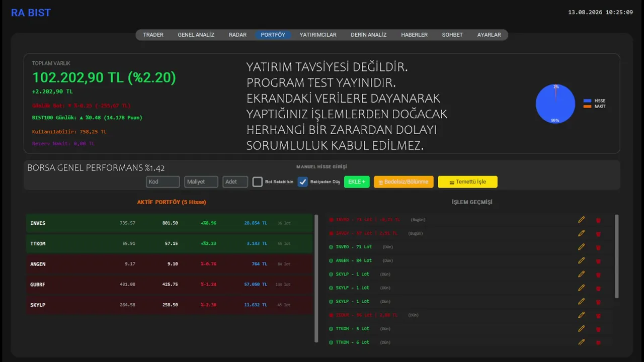Open the HABERLER tab
Image resolution: width=644 pixels, height=362 pixels.
tap(414, 35)
